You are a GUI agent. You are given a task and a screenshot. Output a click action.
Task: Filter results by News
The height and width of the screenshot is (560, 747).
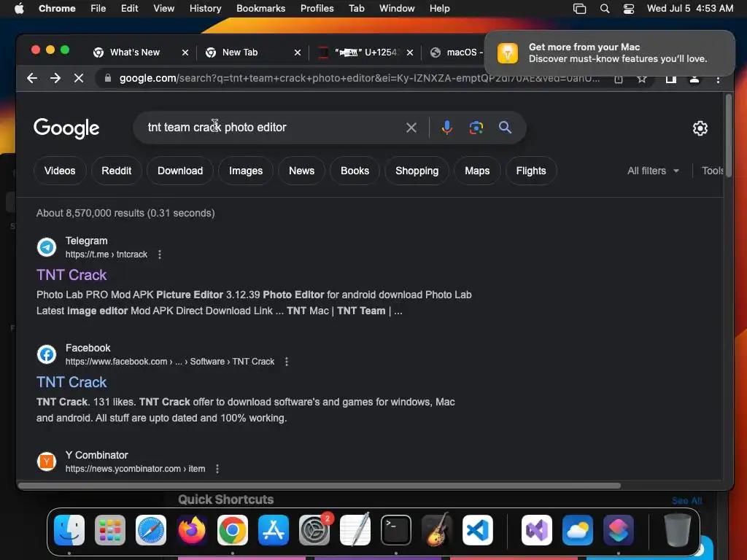coord(301,171)
